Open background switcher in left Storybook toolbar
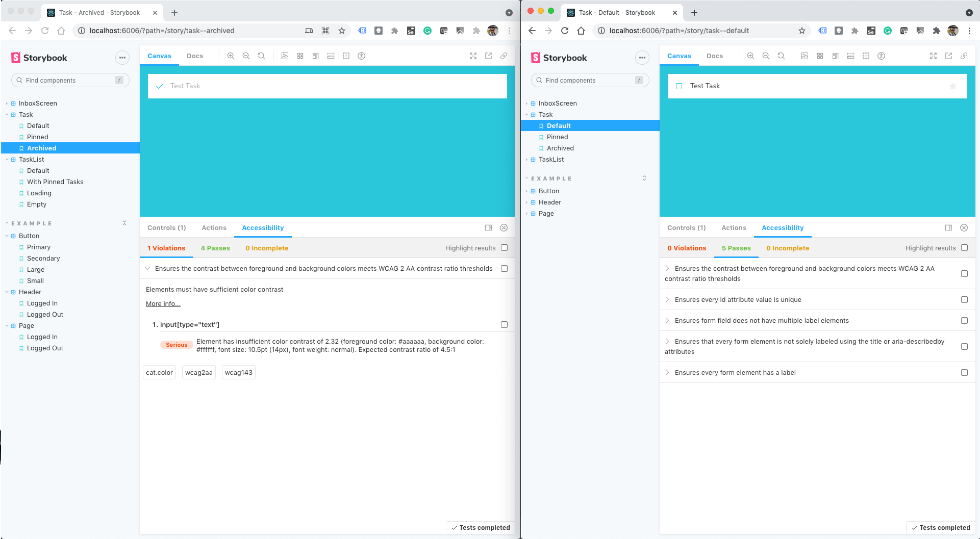Screen dimensions: 980x539 click(x=285, y=56)
